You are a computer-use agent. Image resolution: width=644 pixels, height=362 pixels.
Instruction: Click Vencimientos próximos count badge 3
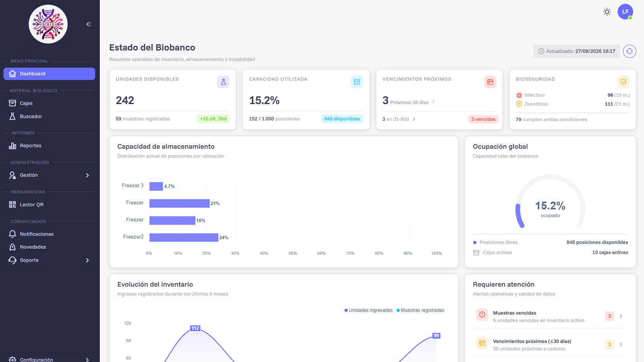(609, 345)
